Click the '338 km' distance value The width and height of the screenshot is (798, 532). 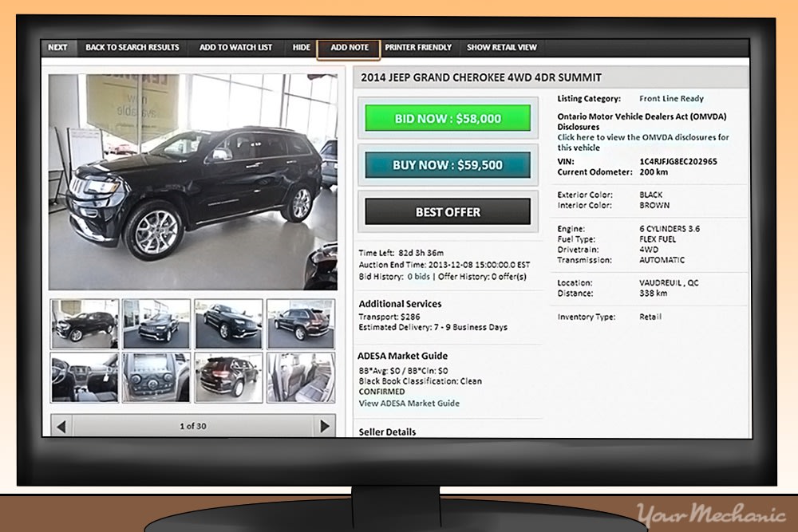coord(654,293)
